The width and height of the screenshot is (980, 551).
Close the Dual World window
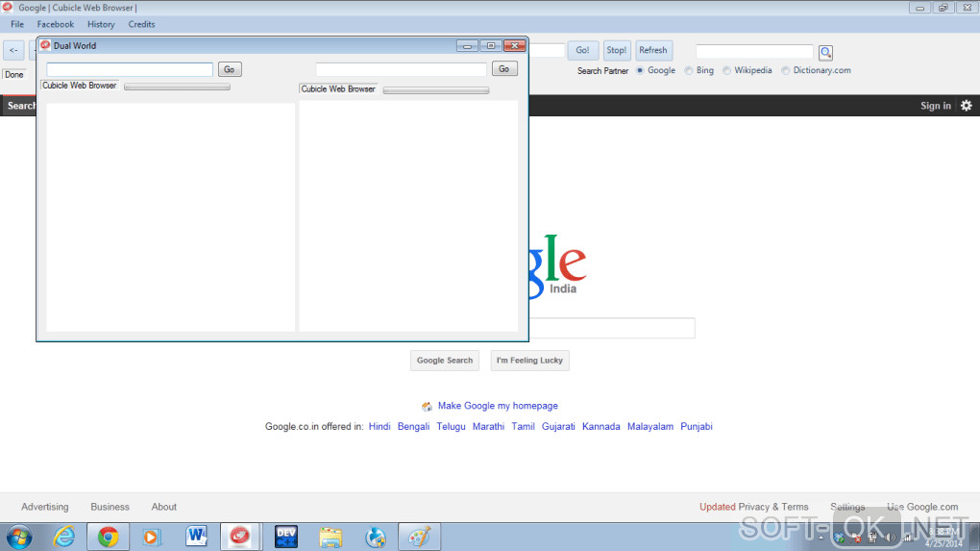pyautogui.click(x=514, y=45)
